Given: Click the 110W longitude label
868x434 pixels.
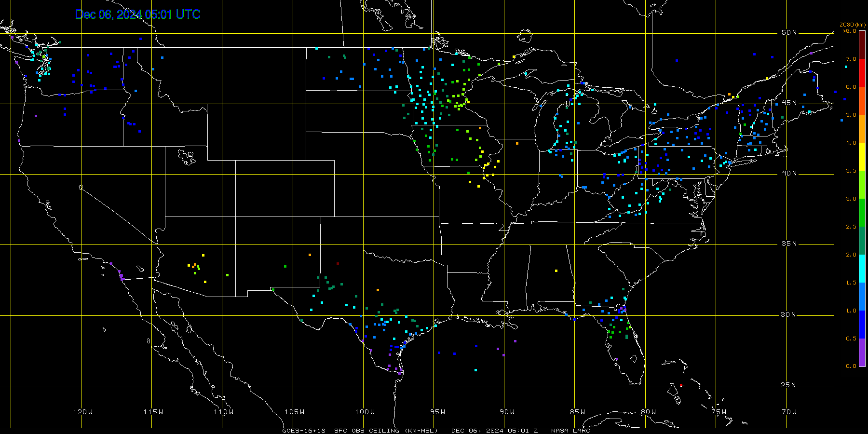Looking at the screenshot, I should tap(224, 412).
